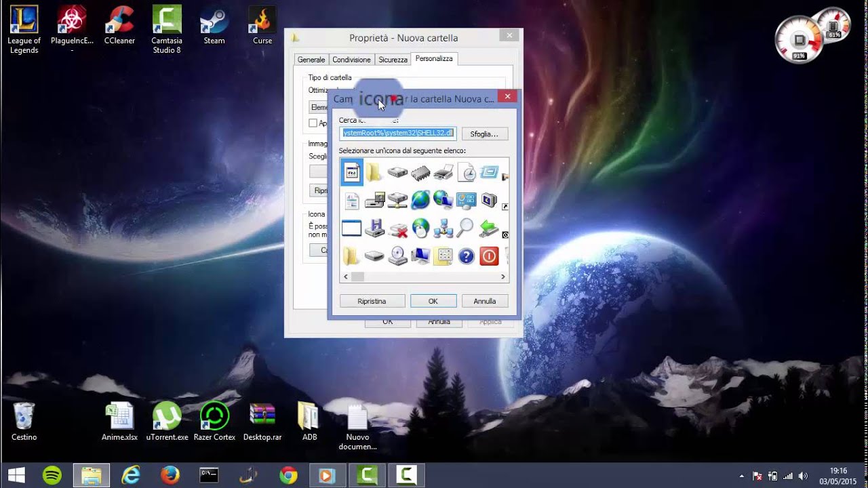
Task: Switch to the Condivisione tab
Action: click(351, 60)
